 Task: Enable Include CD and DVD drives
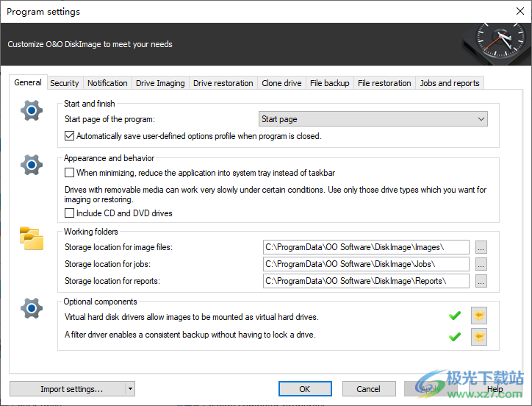[69, 213]
